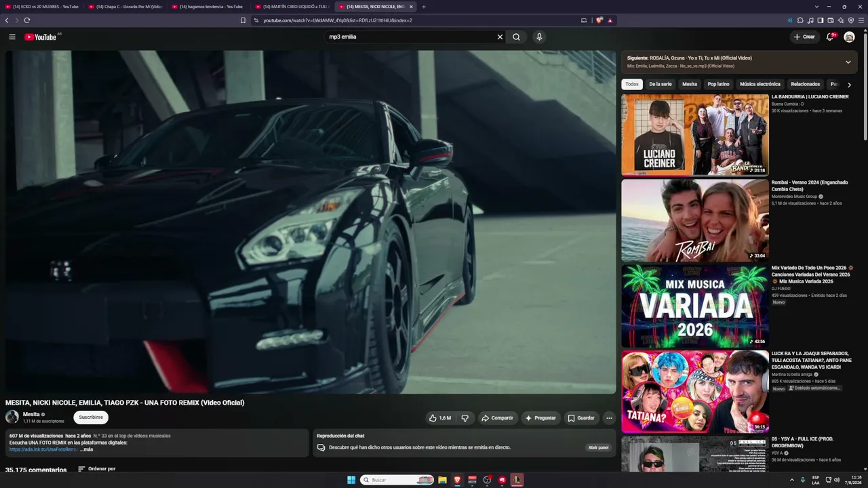868x488 pixels.
Task: Switch to hagamos tendencia tab
Action: [x=208, y=7]
